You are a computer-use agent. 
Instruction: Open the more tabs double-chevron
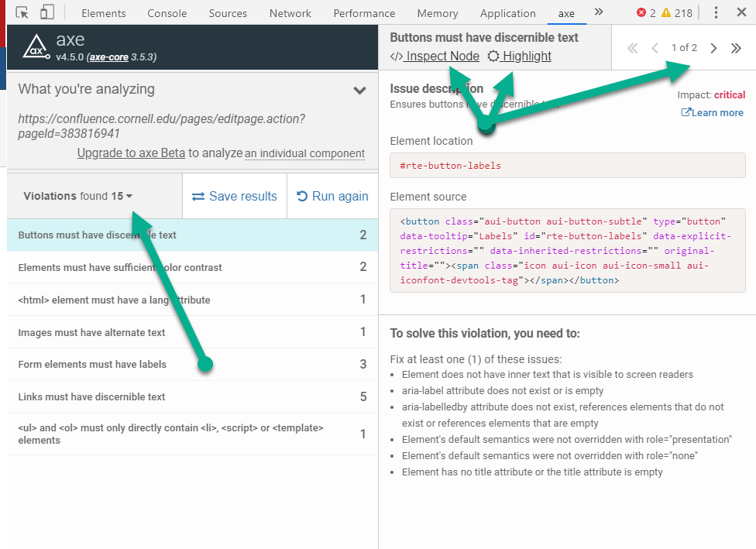598,12
